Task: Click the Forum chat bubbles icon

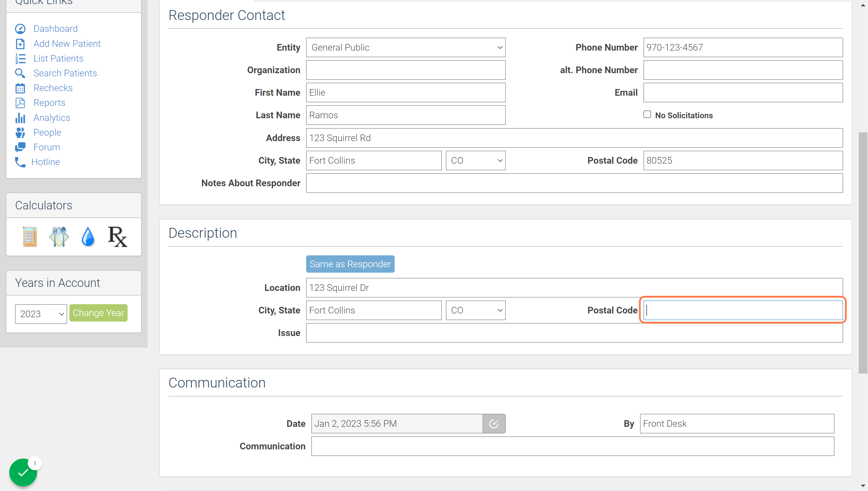Action: click(20, 147)
